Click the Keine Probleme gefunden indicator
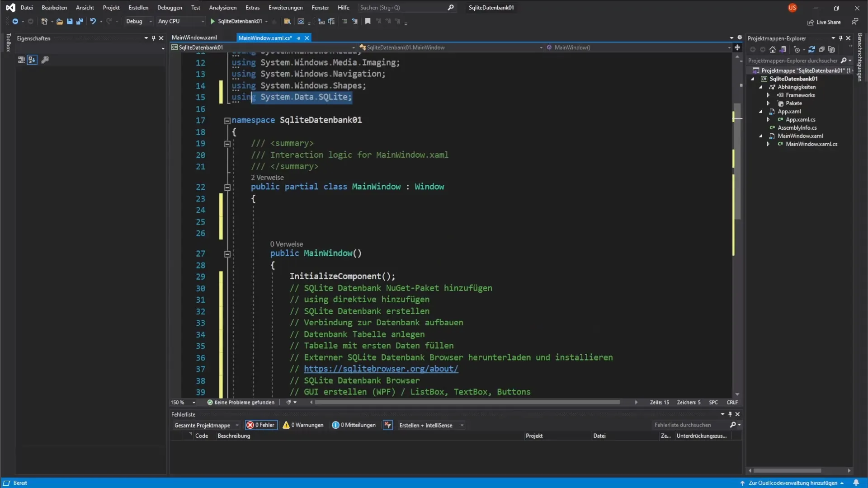868x488 pixels. 241,403
